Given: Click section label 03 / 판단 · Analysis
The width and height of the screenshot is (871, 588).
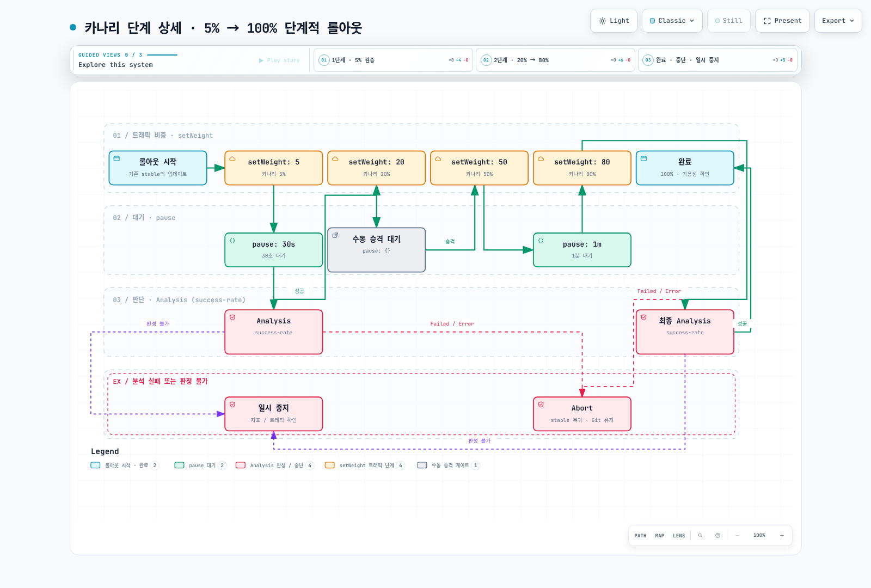Looking at the screenshot, I should pyautogui.click(x=179, y=300).
